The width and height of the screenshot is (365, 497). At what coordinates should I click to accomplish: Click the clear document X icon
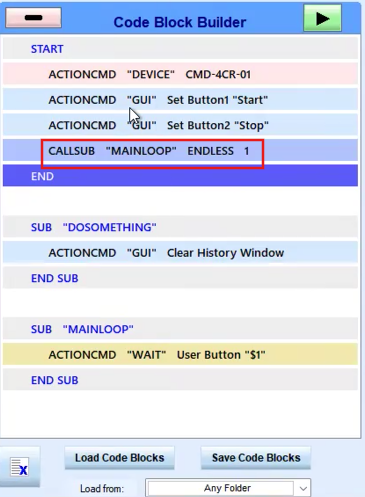point(19,467)
